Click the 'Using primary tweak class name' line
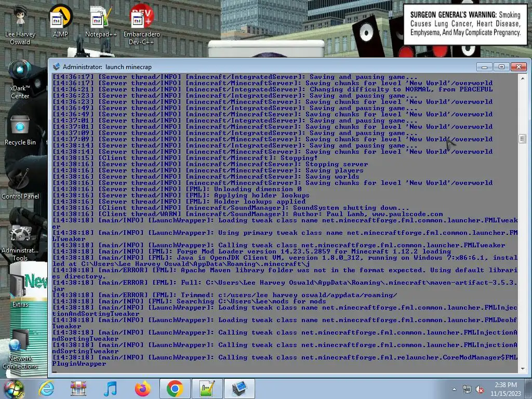The width and height of the screenshot is (532, 399). coord(285,236)
